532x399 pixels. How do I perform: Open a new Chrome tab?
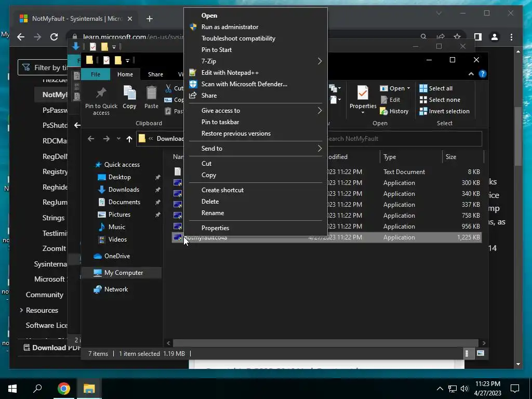(149, 19)
